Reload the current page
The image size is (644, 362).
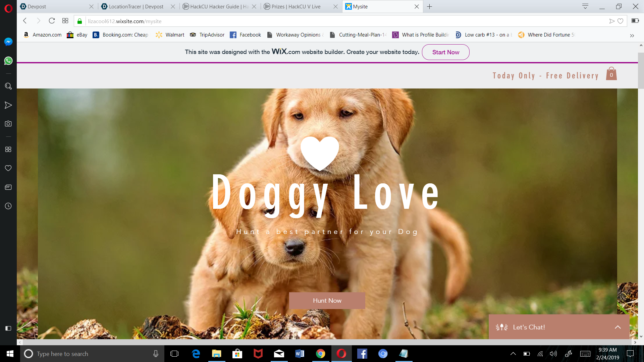coord(52,21)
